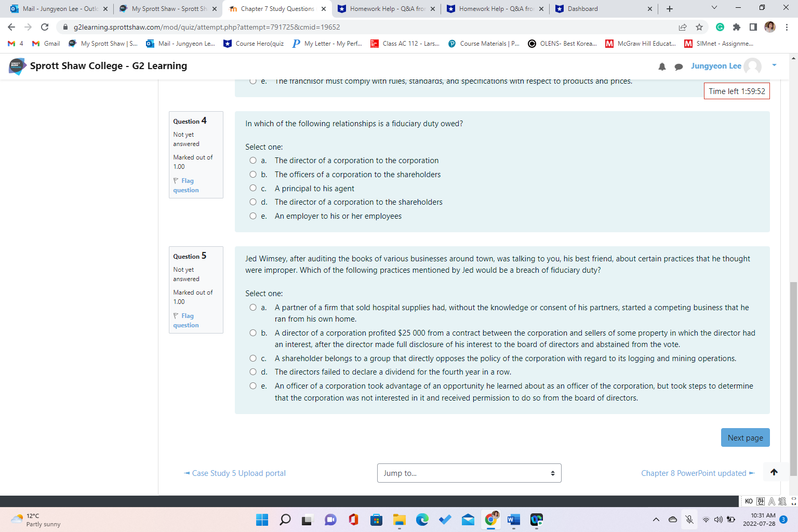Open the Extensions puzzle icon

click(737, 27)
